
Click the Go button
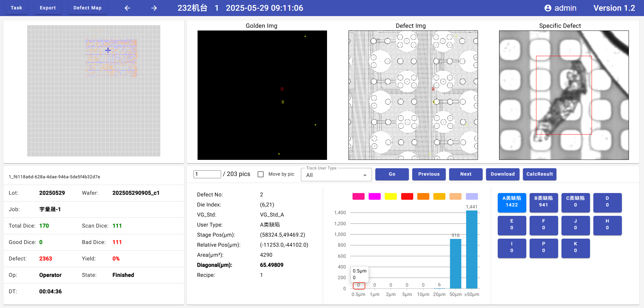(x=392, y=174)
